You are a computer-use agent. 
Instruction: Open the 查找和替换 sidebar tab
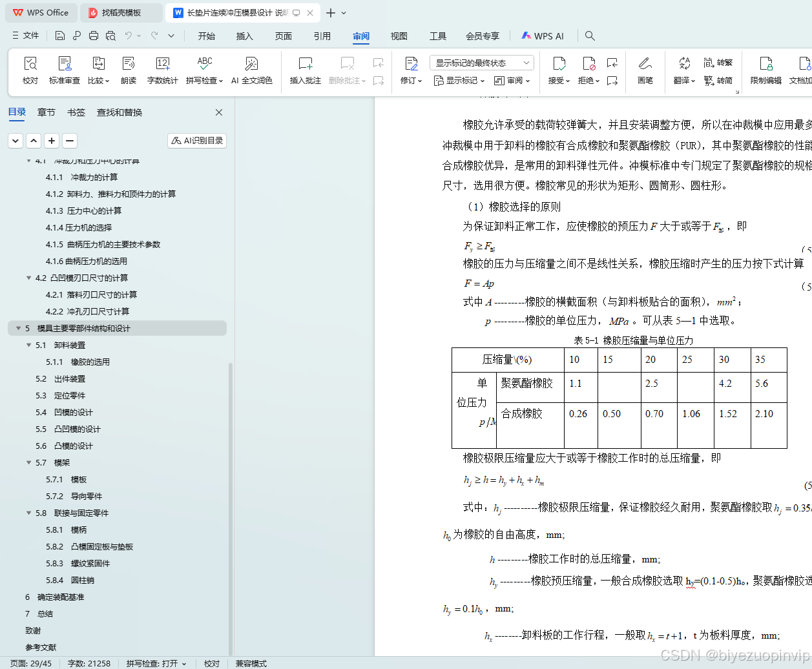[120, 112]
